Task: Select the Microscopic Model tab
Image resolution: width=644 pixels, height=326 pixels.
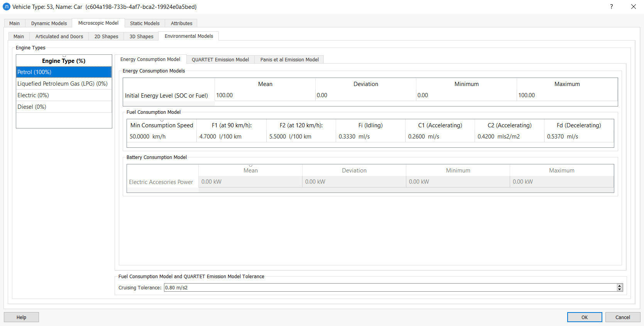Action: (x=98, y=23)
